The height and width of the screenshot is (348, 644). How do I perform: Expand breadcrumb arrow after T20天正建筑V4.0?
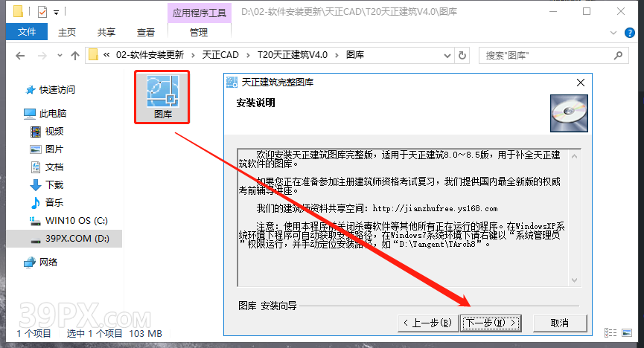tap(337, 56)
